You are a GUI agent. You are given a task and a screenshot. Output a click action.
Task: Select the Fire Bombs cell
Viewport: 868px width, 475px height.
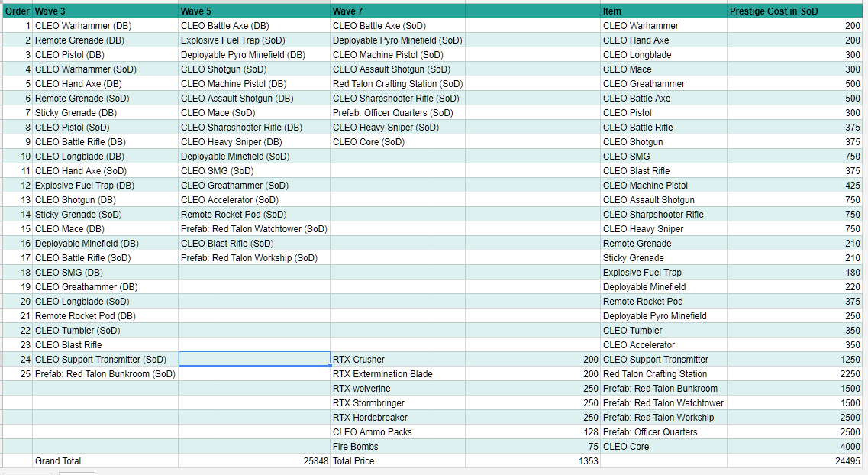[397, 447]
